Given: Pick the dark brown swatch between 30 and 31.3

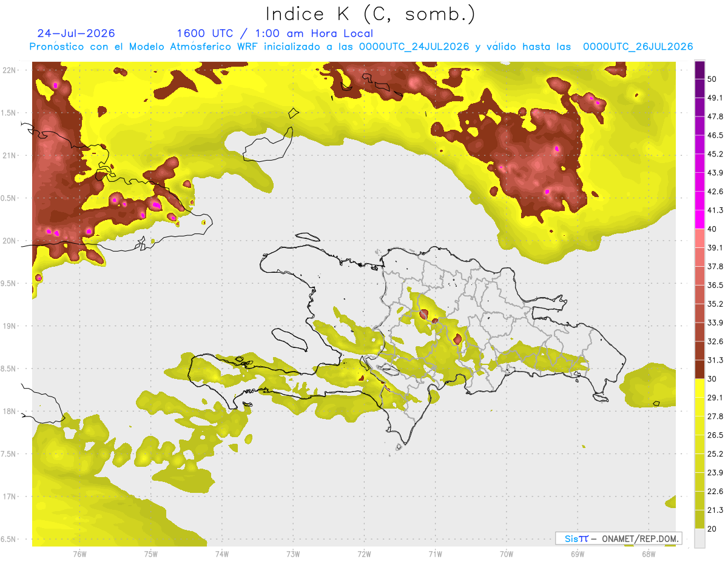Looking at the screenshot, I should (x=699, y=369).
